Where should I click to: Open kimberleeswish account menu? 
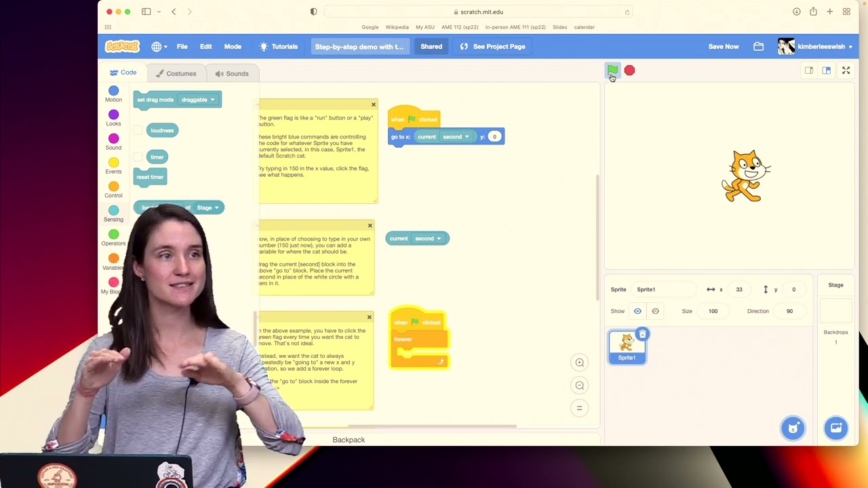click(x=816, y=47)
